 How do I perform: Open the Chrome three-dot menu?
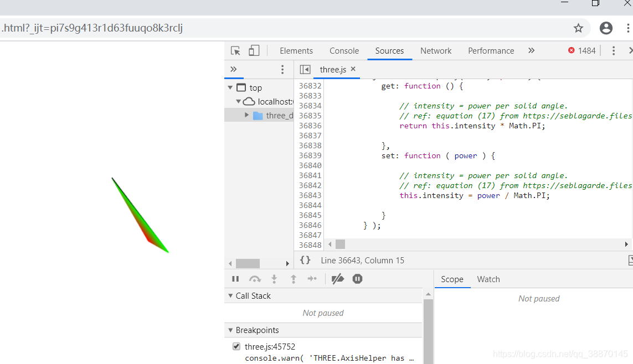click(628, 28)
